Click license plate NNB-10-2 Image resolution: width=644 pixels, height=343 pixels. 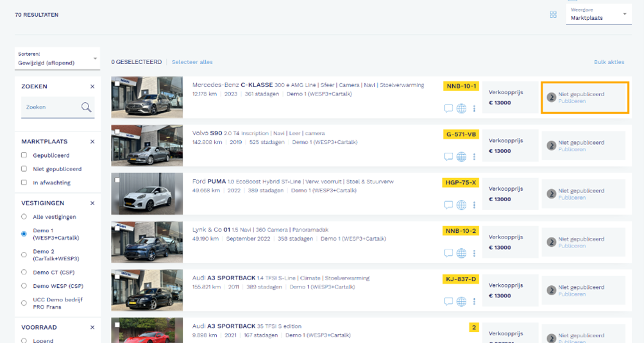pos(461,231)
